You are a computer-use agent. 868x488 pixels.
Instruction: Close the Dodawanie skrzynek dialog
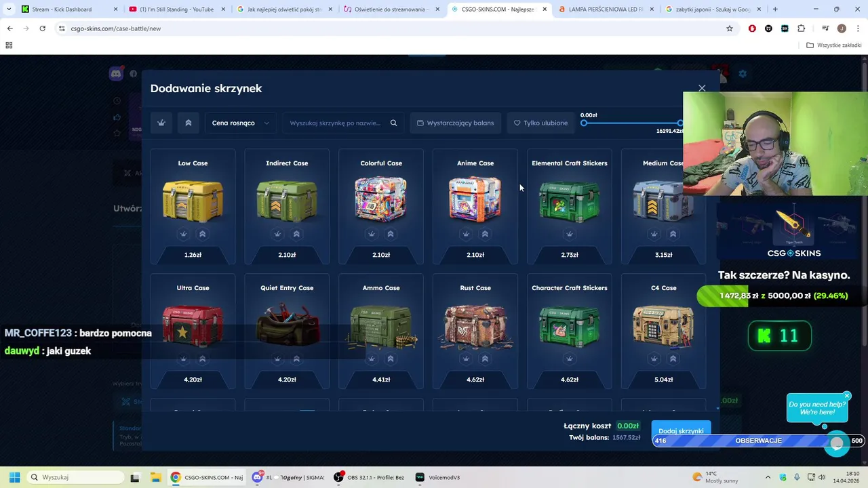[x=702, y=88]
